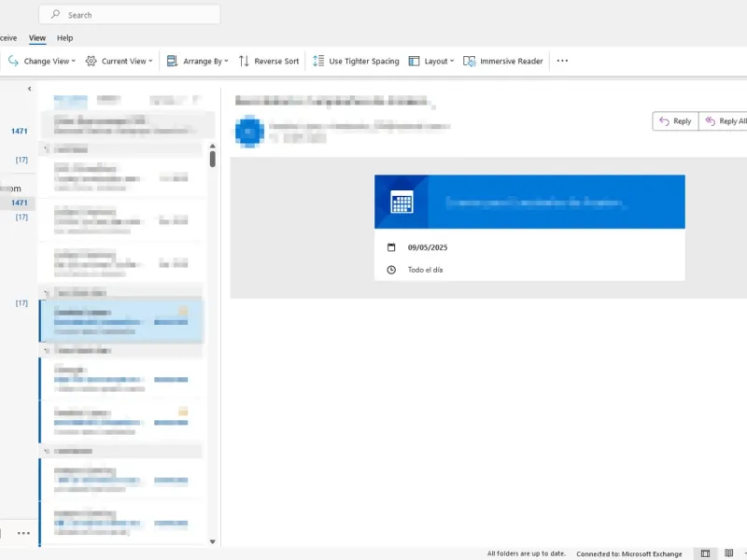Click the Layout pane icon
The image size is (747, 560).
pyautogui.click(x=414, y=61)
